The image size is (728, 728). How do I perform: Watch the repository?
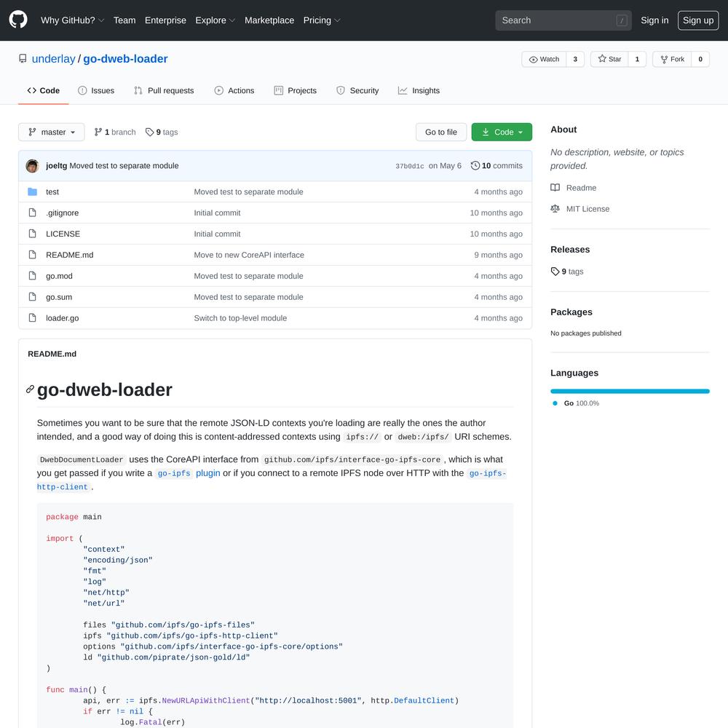[x=544, y=59]
